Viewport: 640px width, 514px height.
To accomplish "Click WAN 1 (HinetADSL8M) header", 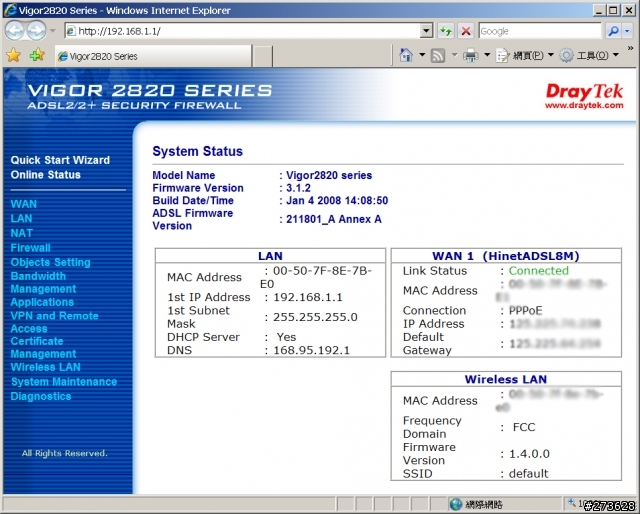I will coord(506,256).
